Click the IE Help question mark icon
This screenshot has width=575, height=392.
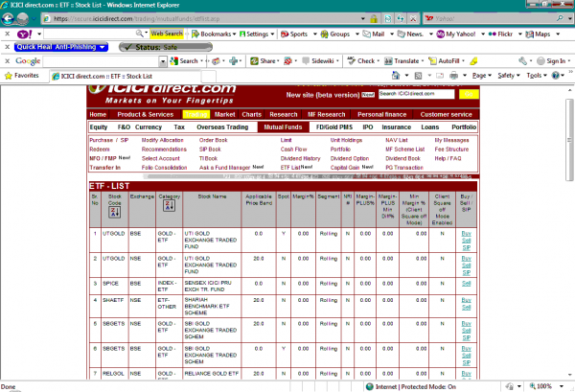tap(556, 76)
